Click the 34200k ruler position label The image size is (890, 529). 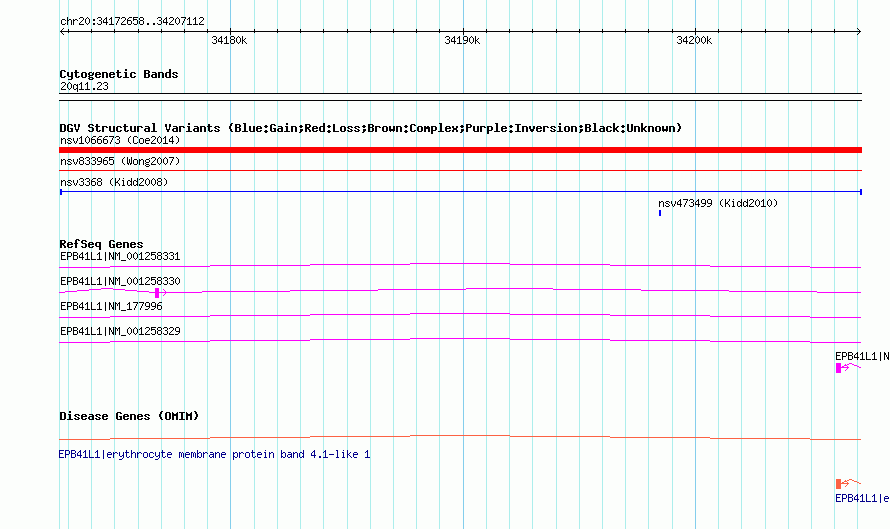pos(694,40)
